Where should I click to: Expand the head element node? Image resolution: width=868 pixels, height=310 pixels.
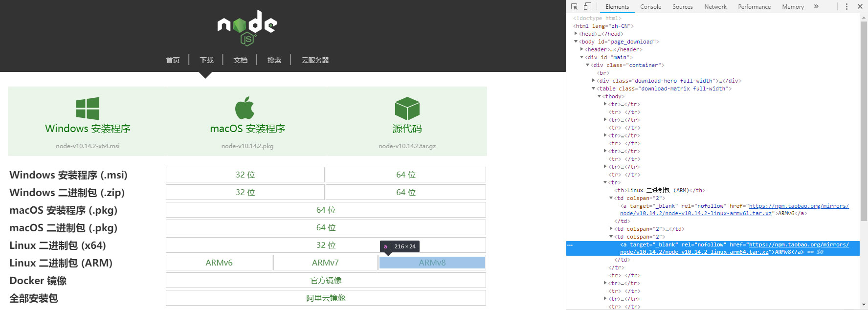[x=576, y=34]
